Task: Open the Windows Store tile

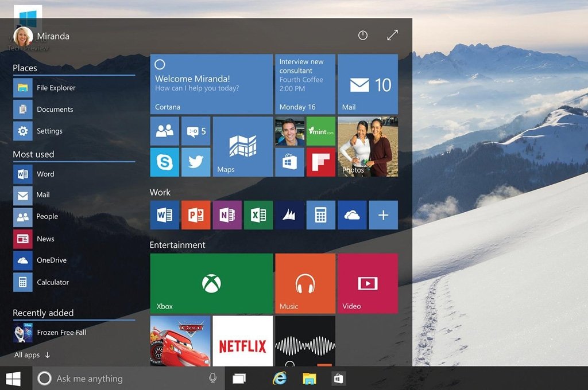Action: pyautogui.click(x=289, y=162)
